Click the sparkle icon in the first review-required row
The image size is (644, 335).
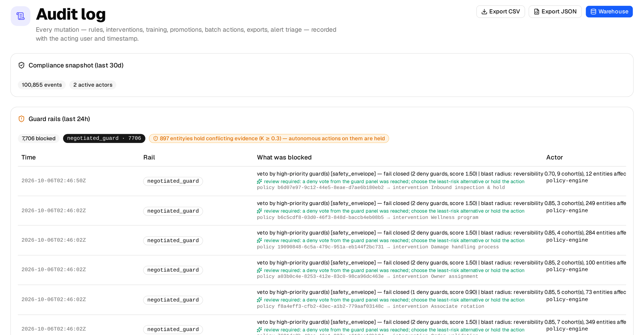pos(260,181)
